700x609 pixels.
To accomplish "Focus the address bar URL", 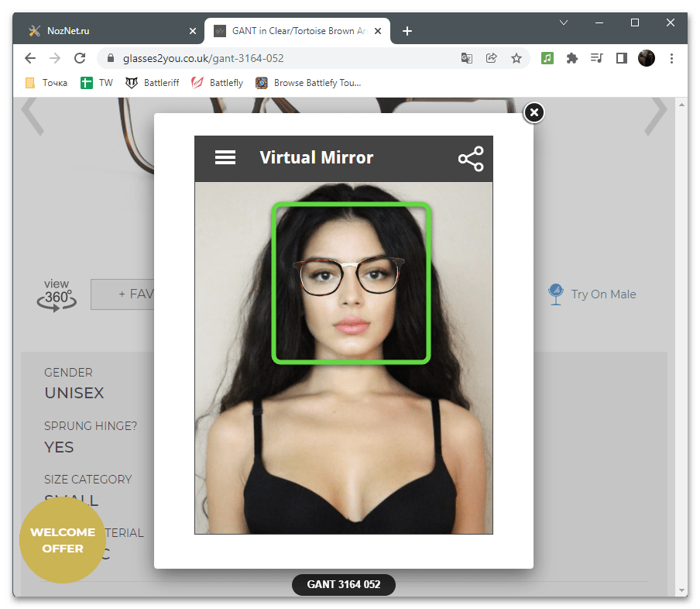I will (x=203, y=59).
